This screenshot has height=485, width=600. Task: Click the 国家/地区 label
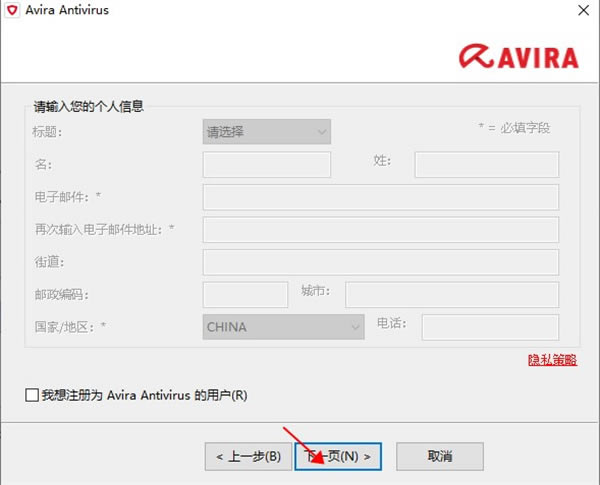70,327
